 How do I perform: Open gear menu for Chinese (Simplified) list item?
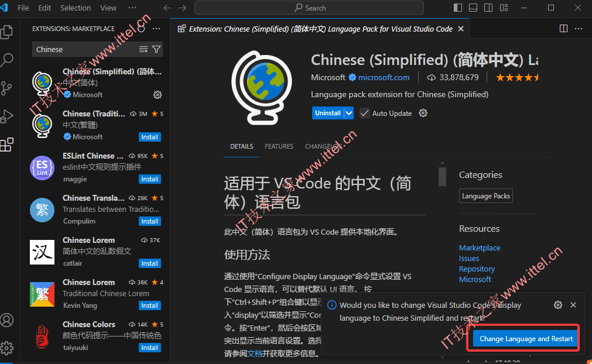[158, 95]
